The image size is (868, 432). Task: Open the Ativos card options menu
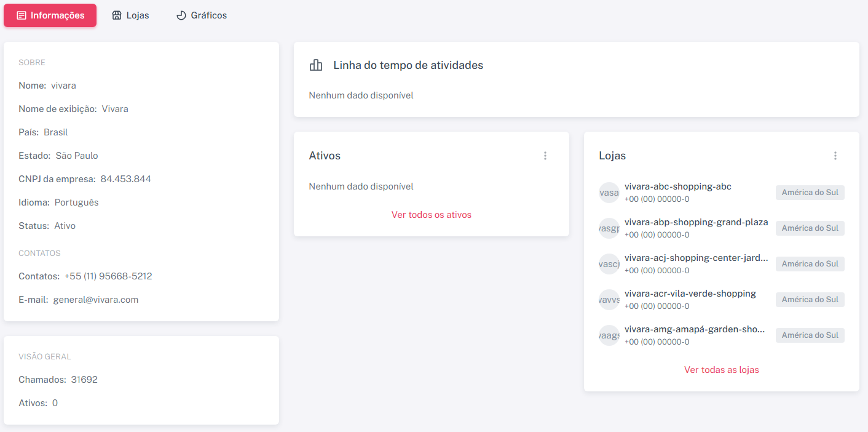545,156
